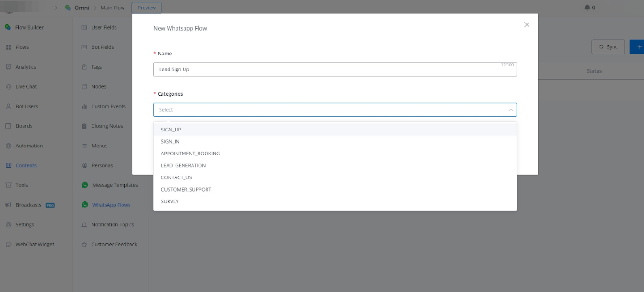Click the WhatsApp Flows green icon
Viewport: 644px width, 292px height.
85,205
